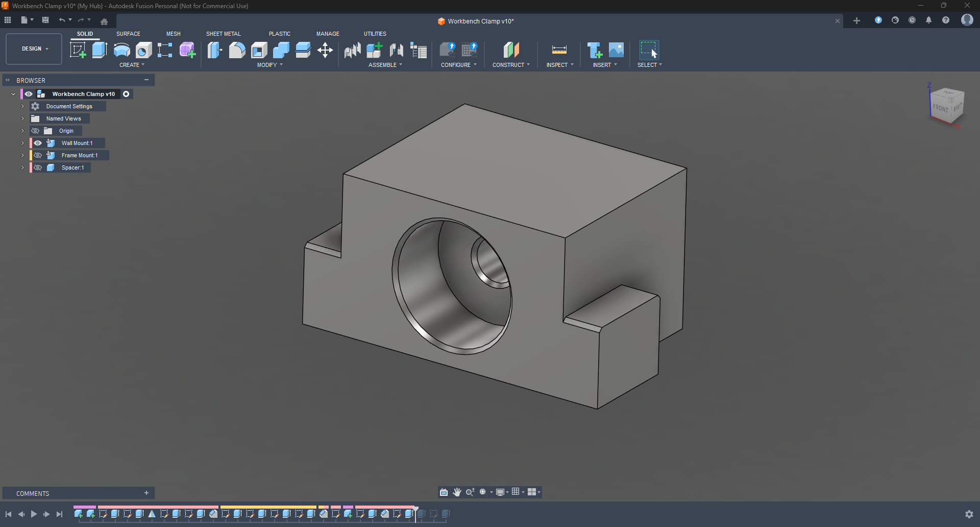Select the Offset Plane construct icon
Image resolution: width=980 pixels, height=527 pixels.
point(511,50)
